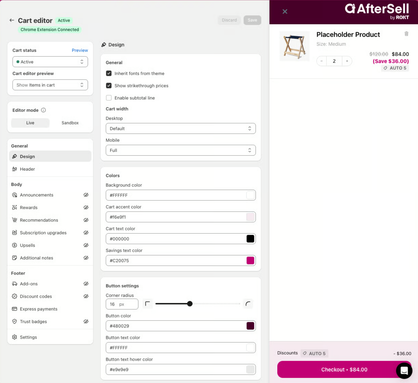Open the Mobile cart width dropdown

(181, 150)
